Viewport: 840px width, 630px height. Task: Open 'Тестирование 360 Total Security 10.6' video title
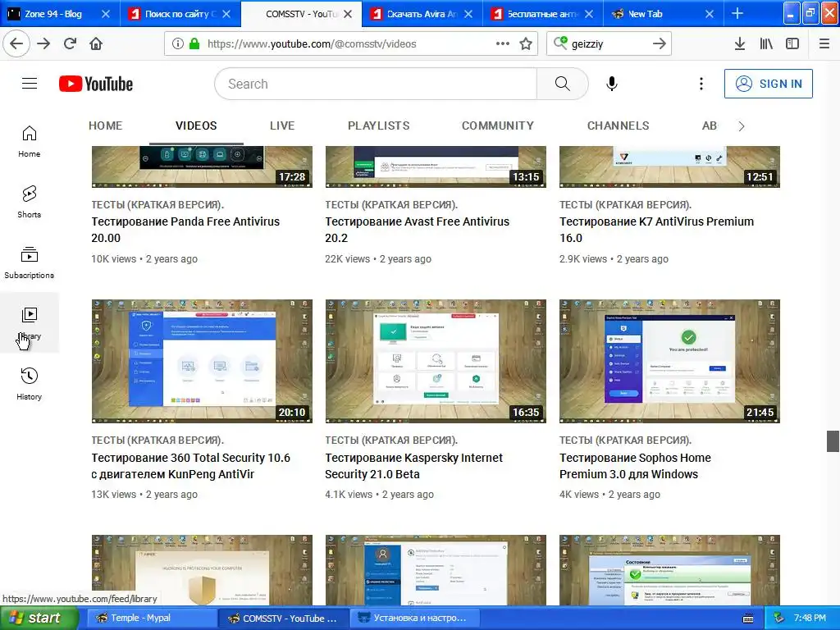[x=190, y=466]
